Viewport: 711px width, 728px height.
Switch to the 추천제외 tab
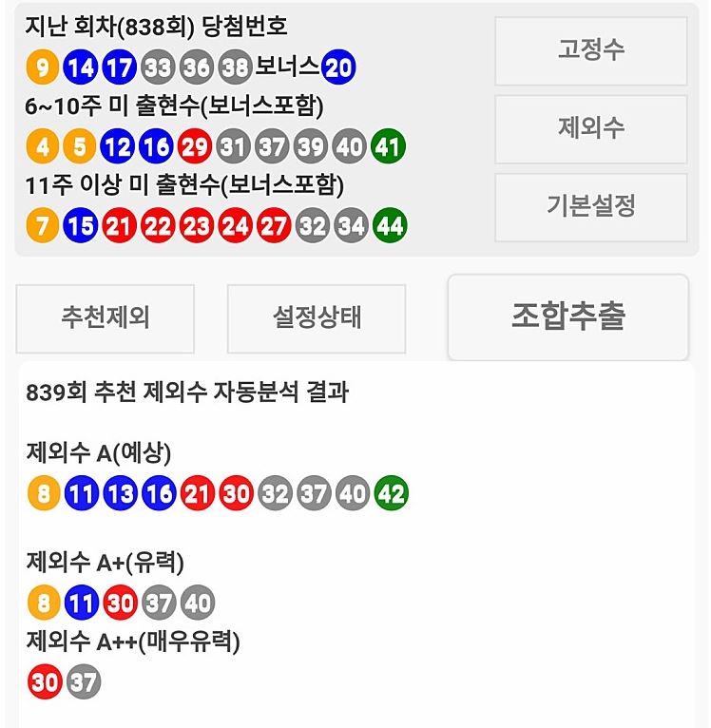tap(105, 318)
